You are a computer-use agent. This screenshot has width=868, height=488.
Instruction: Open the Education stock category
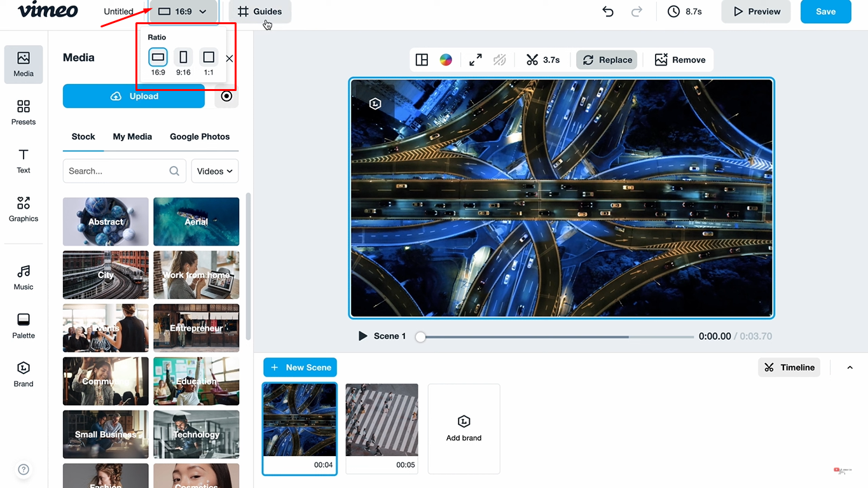(x=196, y=381)
